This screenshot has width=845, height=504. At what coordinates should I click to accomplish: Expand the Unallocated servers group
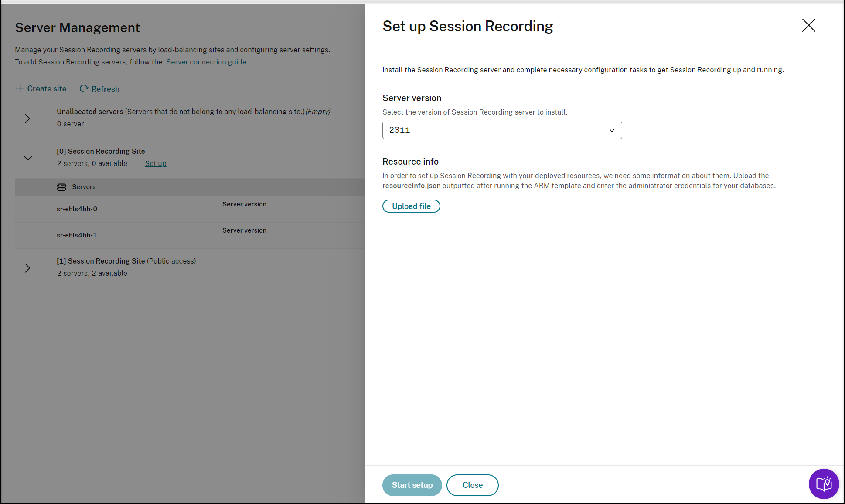[27, 118]
